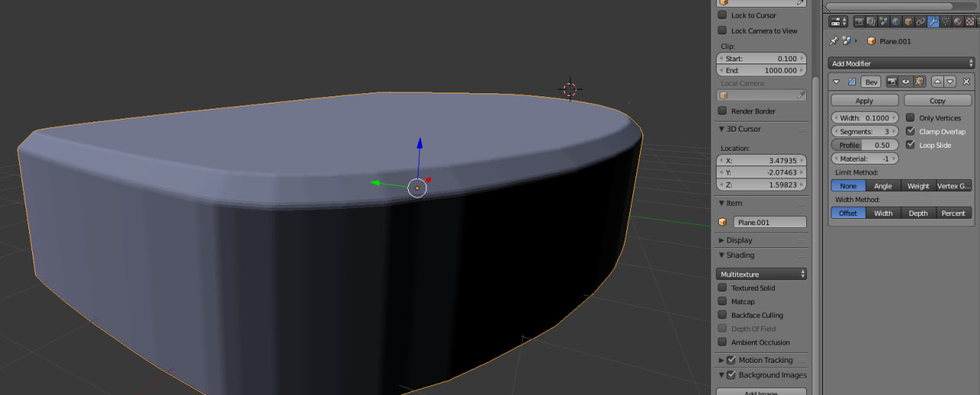Open the Properties editor type selector

point(838,21)
